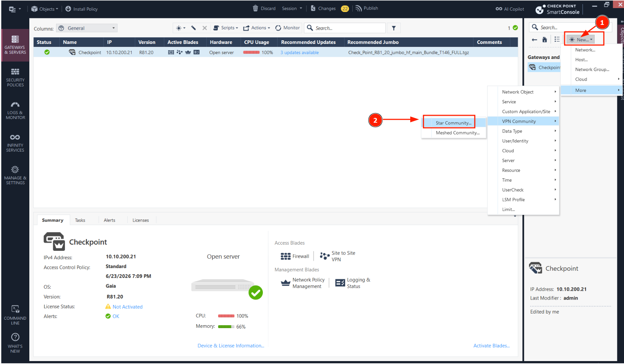The width and height of the screenshot is (624, 364).
Task: Open the Scripts dropdown
Action: [x=225, y=28]
